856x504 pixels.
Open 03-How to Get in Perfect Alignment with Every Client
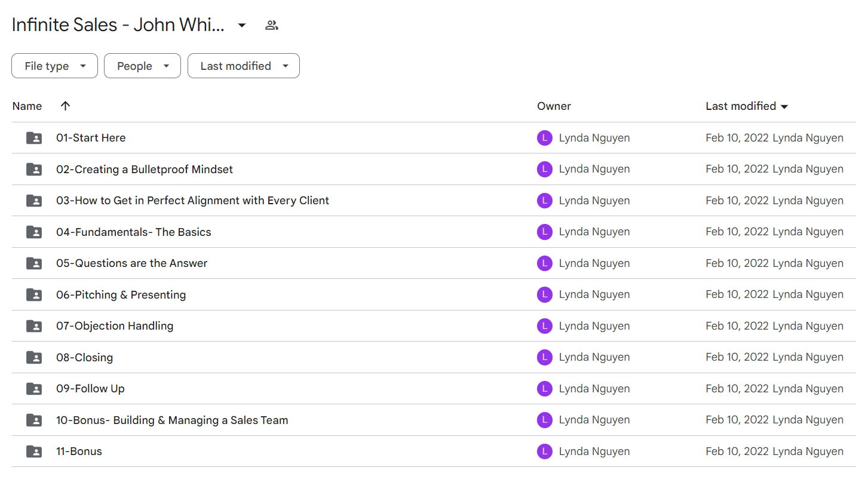pyautogui.click(x=192, y=201)
